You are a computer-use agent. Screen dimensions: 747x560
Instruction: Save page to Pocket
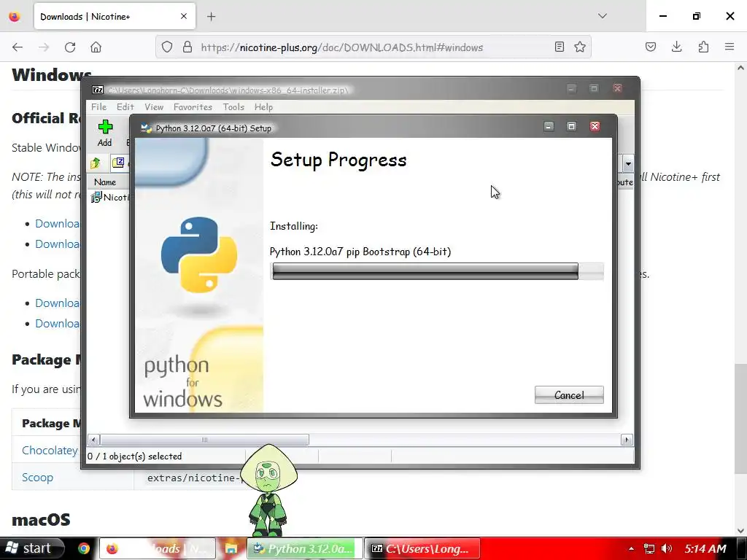[651, 47]
